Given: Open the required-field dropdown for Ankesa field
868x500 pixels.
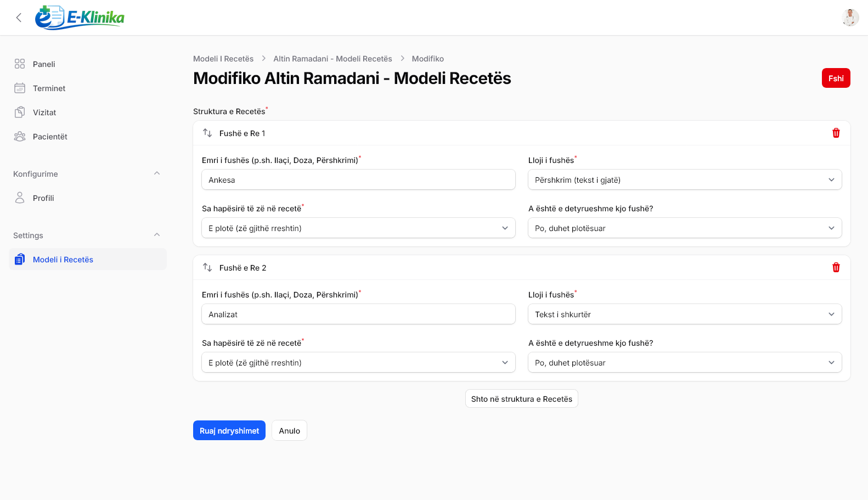Looking at the screenshot, I should (x=685, y=228).
